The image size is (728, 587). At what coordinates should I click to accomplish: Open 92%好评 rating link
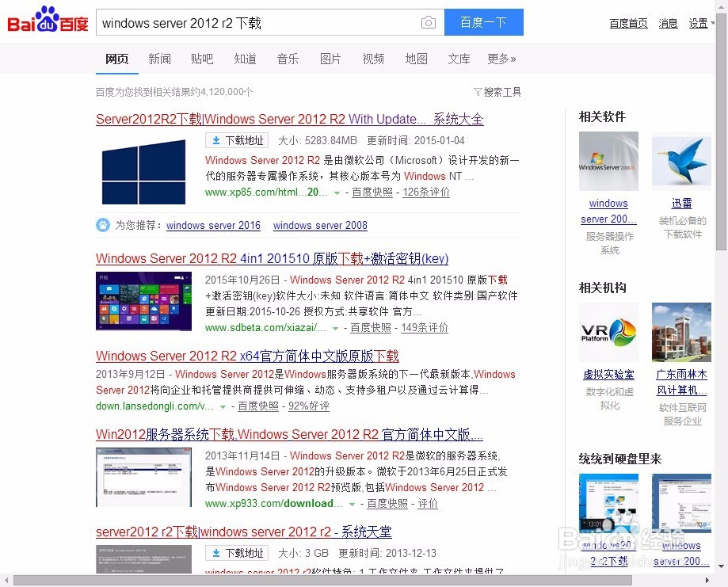click(308, 406)
